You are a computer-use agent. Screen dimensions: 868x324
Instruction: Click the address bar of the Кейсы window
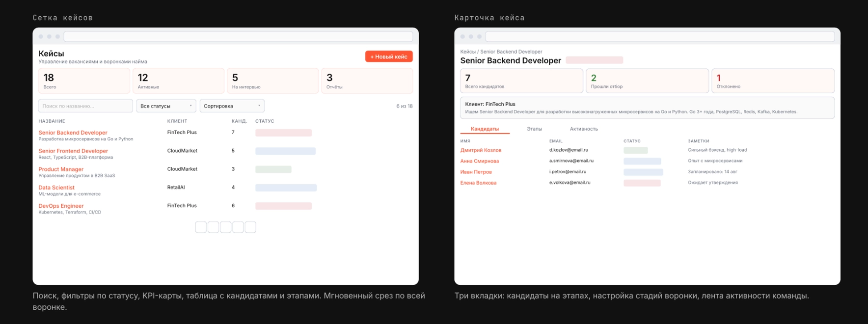[x=238, y=36]
